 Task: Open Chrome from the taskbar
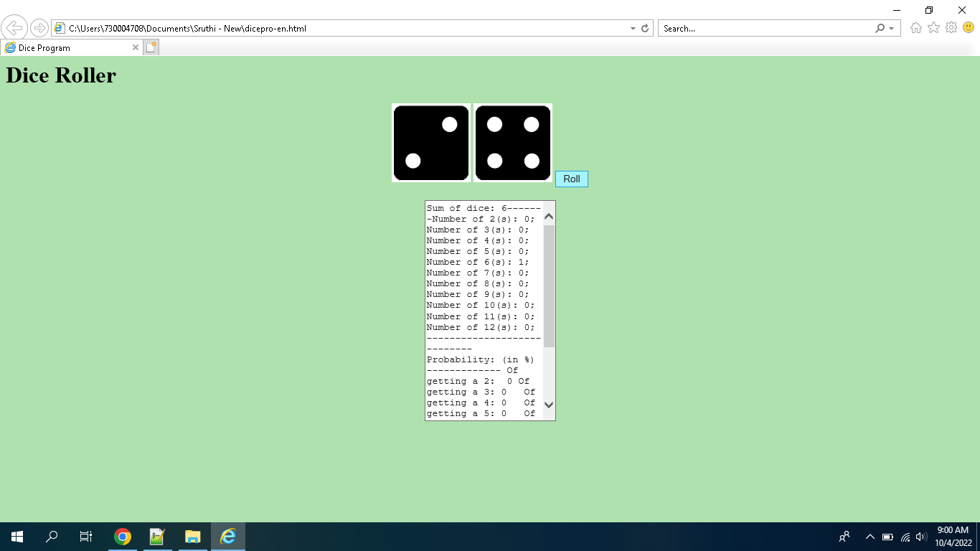click(x=123, y=537)
